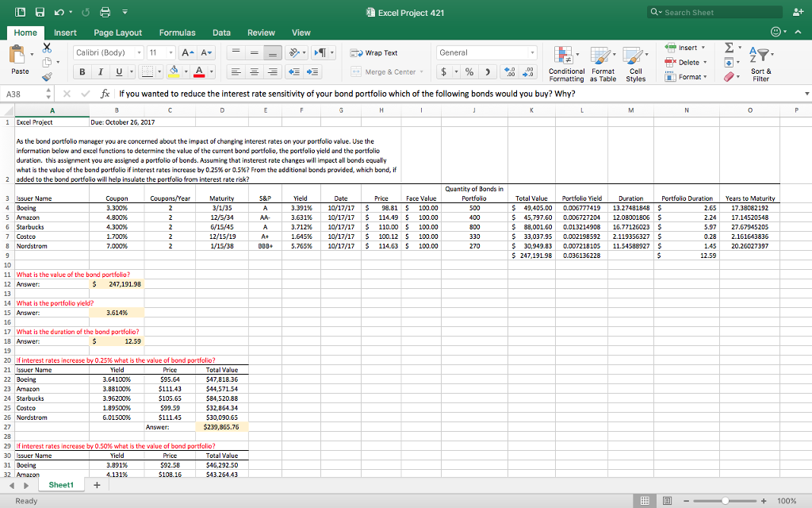
Task: Click the yellow fill color swatch button
Action: [x=174, y=72]
